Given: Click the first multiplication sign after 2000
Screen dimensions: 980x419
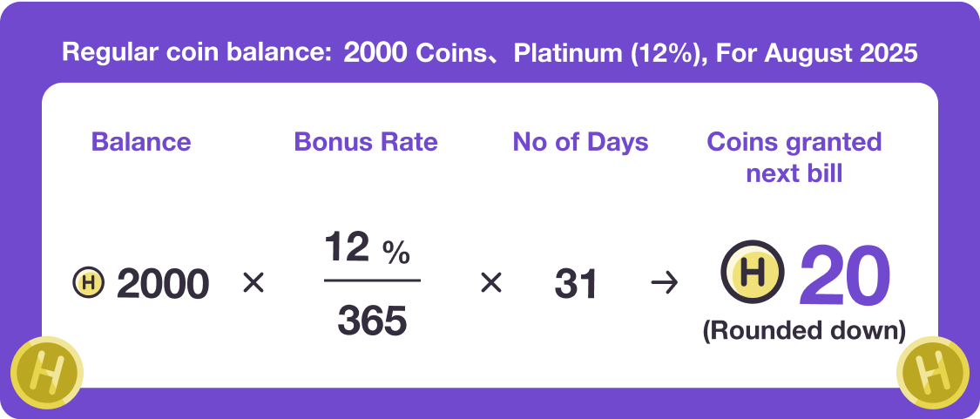Looking at the screenshot, I should point(253,283).
